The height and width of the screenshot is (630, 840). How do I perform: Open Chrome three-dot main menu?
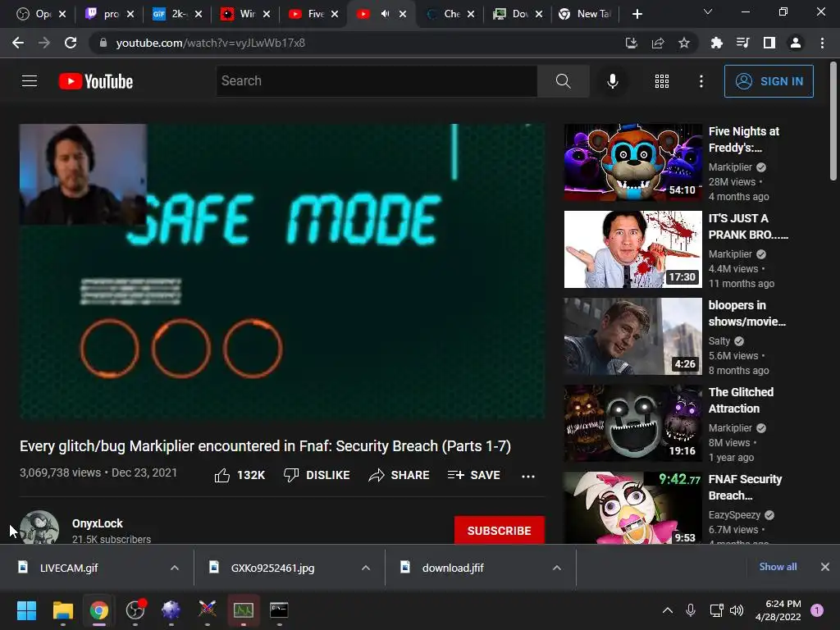click(x=822, y=43)
